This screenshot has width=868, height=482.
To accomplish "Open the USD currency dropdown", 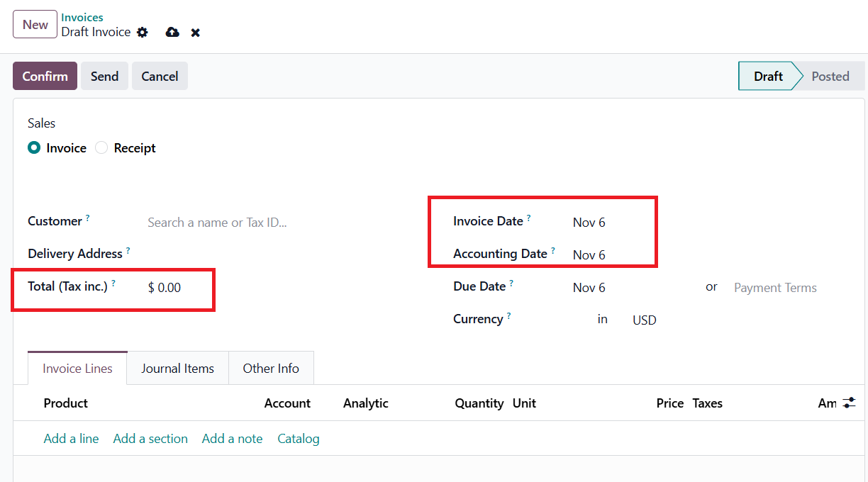I will pyautogui.click(x=645, y=320).
